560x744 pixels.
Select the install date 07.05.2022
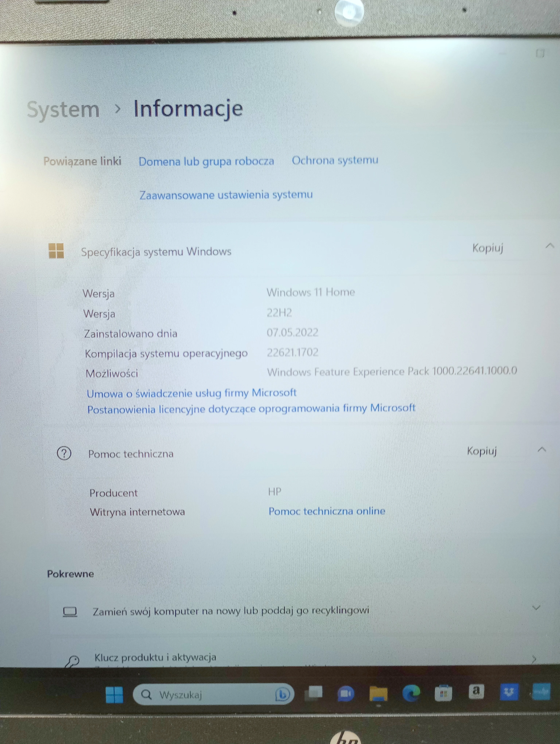292,332
